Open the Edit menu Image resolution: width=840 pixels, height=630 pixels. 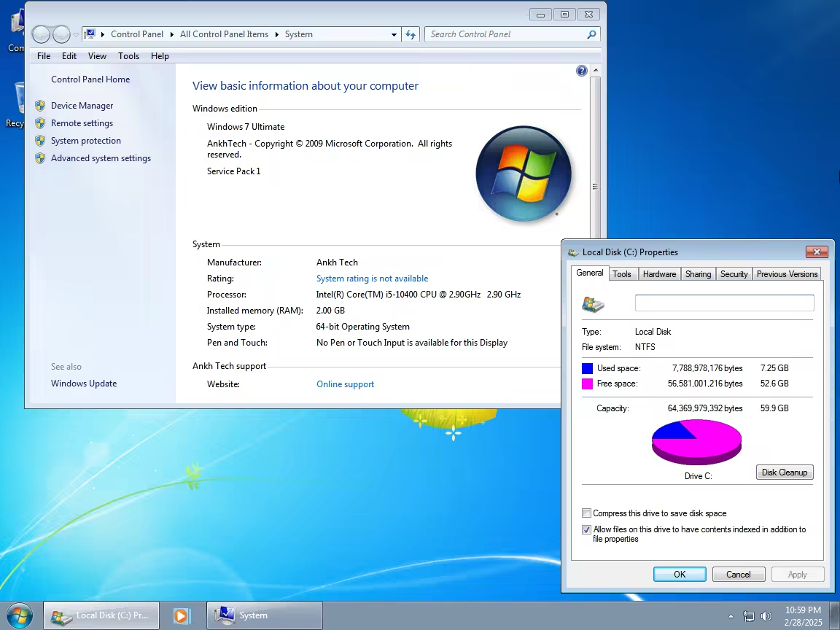pyautogui.click(x=69, y=55)
